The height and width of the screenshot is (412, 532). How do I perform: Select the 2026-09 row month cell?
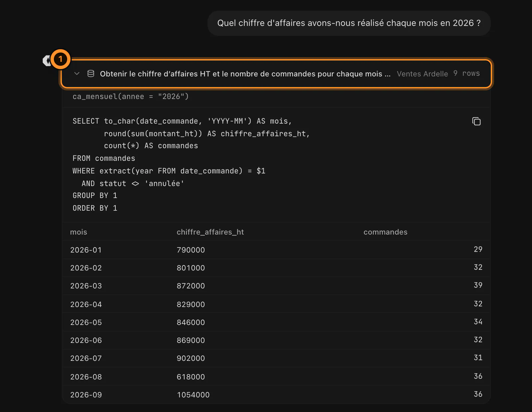(x=86, y=395)
